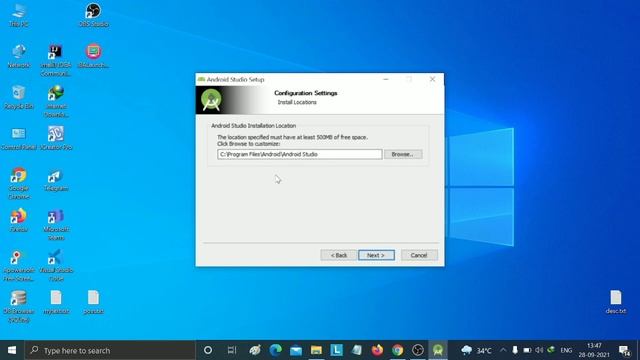Minimize the Android Studio Setup window
640x360 pixels.
pyautogui.click(x=386, y=79)
